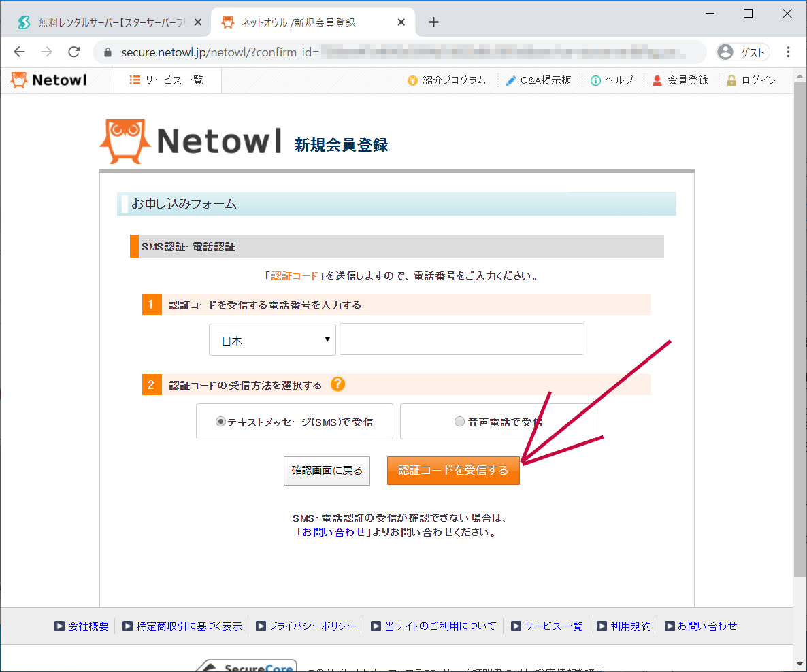Image resolution: width=807 pixels, height=672 pixels.
Task: Open the サービス一覧 header menu
Action: click(x=167, y=80)
